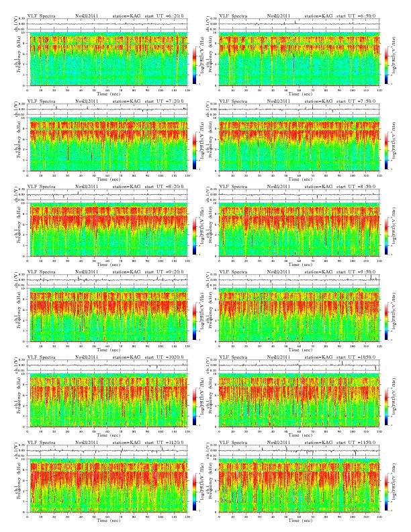Click the title text 'start UT =9:50:0'
411x532 pixels.
coord(356,272)
